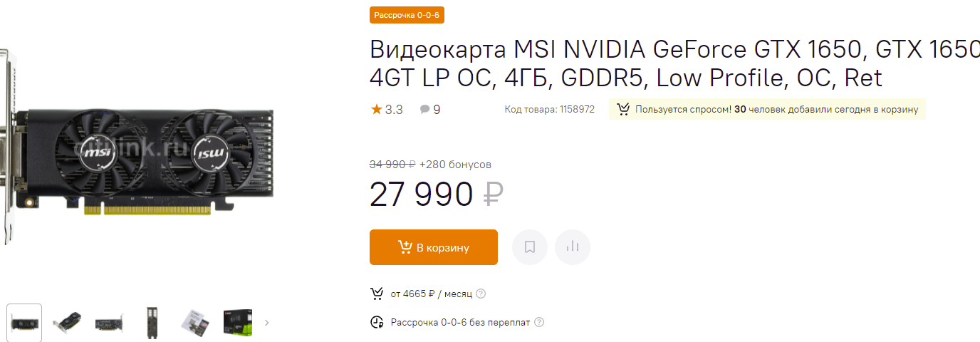The image size is (980, 342).
Task: Select the second angled-view card thumbnail
Action: 67,323
